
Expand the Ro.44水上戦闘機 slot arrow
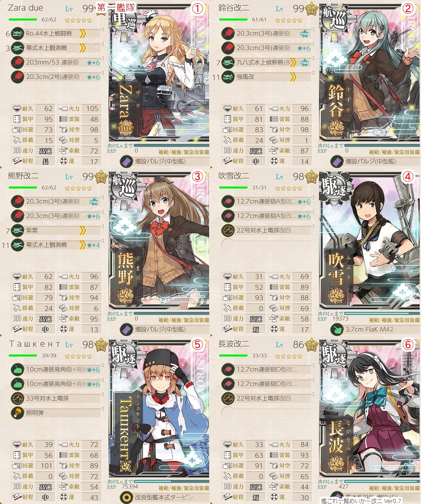tap(83, 33)
